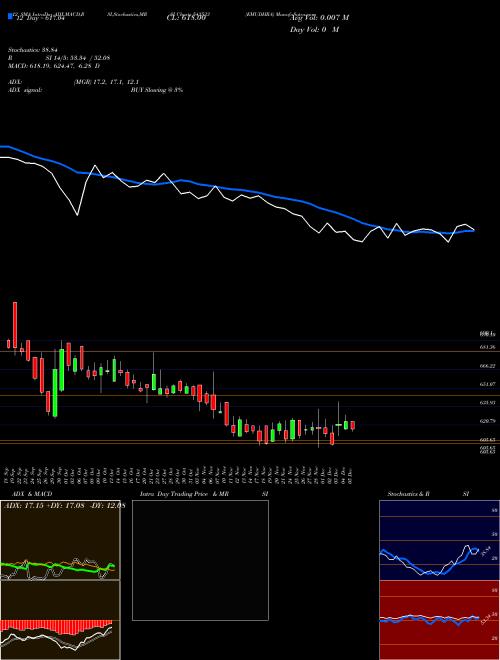Screen dimensions: 500x660
Task: Click the Day Vol: 0 M label
Action: click(x=315, y=30)
